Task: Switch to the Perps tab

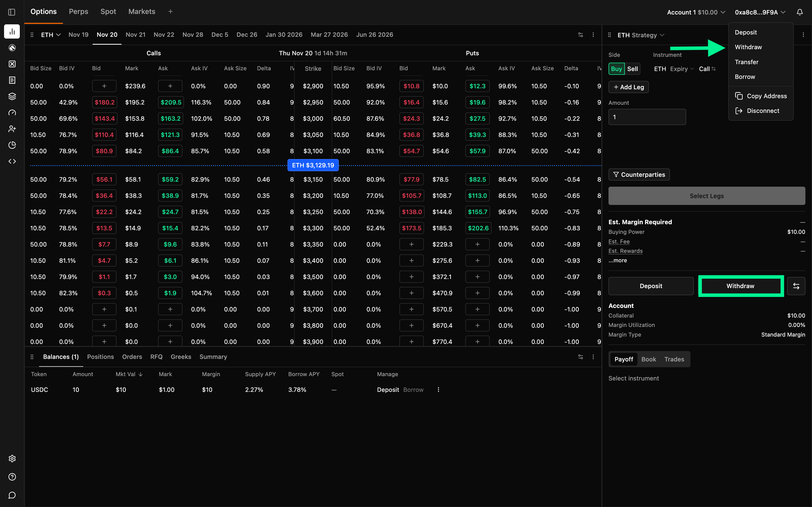Action: click(78, 12)
